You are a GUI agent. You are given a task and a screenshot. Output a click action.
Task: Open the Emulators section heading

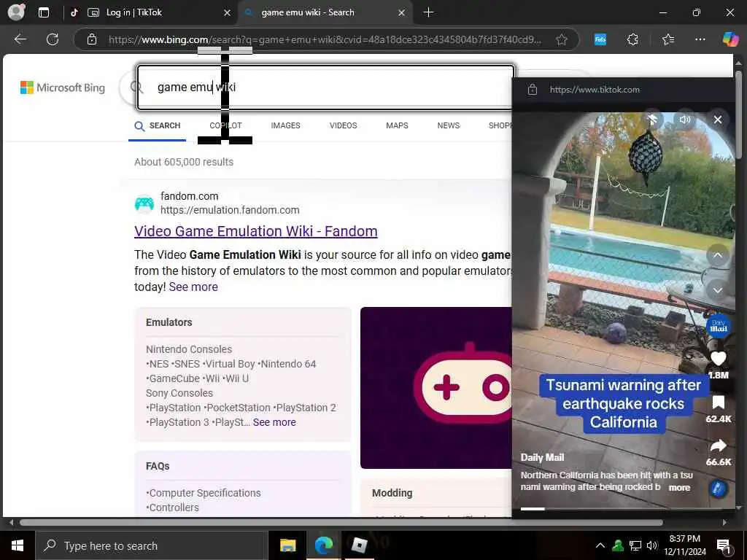[169, 322]
